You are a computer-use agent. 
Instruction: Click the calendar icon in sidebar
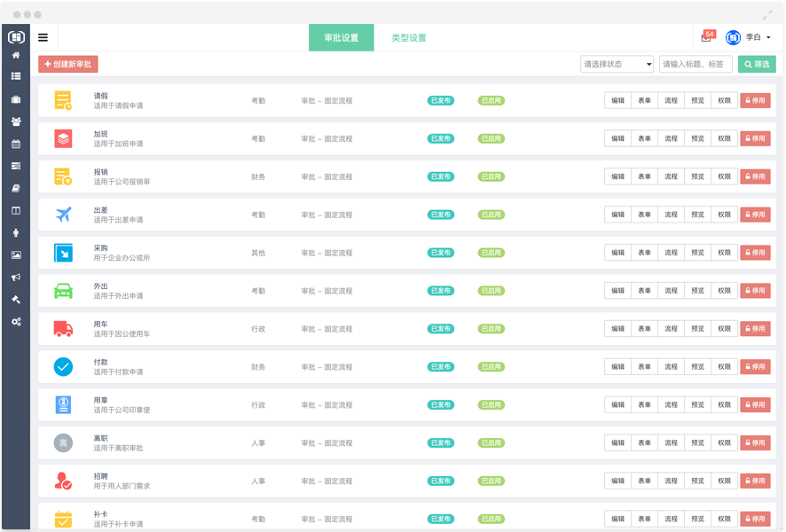pyautogui.click(x=15, y=144)
